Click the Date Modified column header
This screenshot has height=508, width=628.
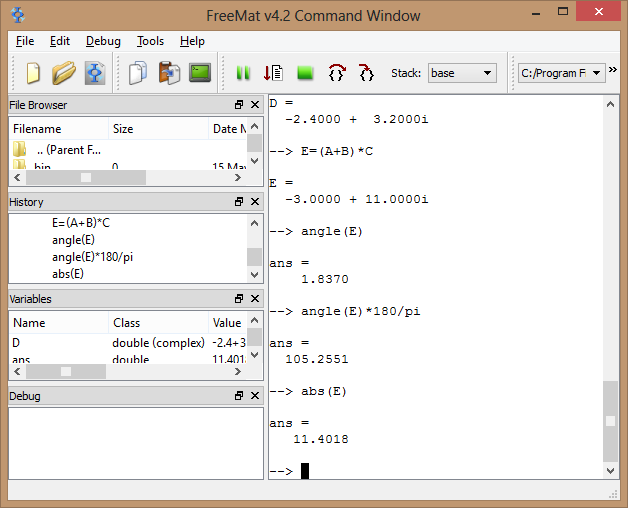227,129
